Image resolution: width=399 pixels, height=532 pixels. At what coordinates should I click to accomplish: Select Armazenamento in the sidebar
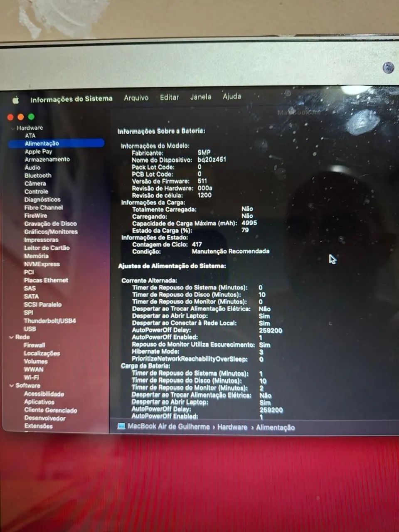pyautogui.click(x=47, y=160)
